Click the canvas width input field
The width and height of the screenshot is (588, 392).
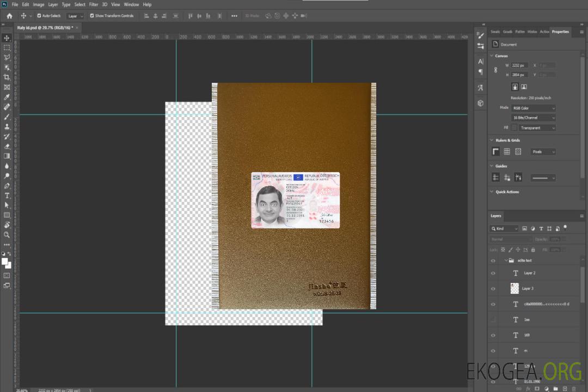519,65
